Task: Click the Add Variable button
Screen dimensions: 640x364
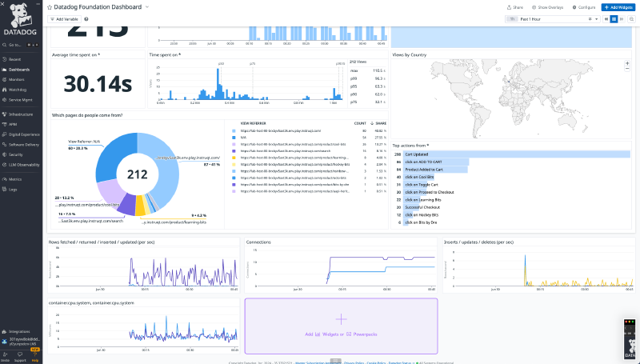Action: tap(64, 18)
